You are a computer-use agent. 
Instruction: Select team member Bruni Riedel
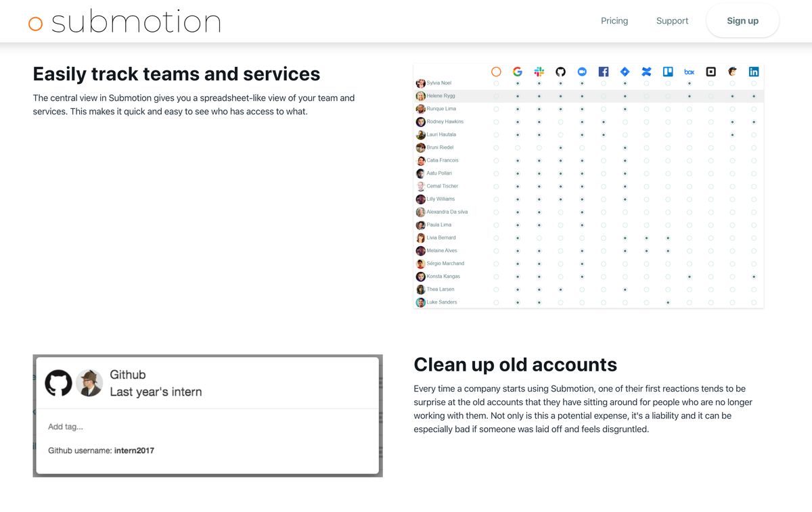(438, 147)
